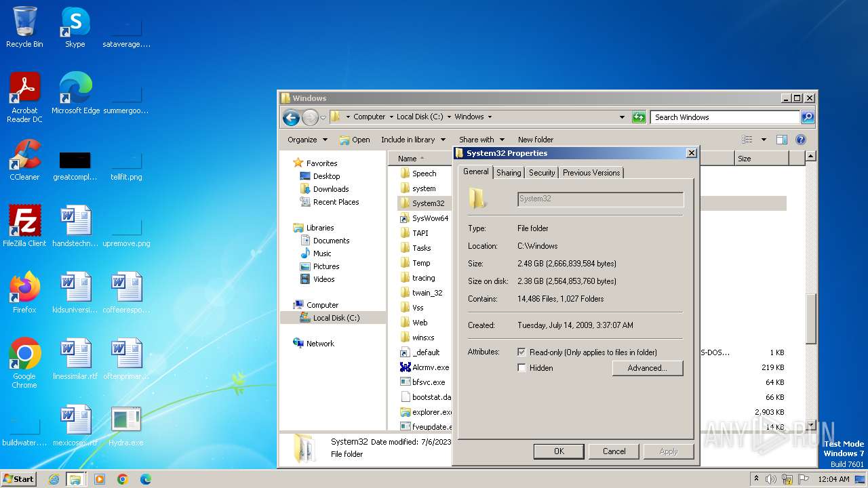Open FileZilla Client desktop icon
868x488 pixels.
click(24, 226)
